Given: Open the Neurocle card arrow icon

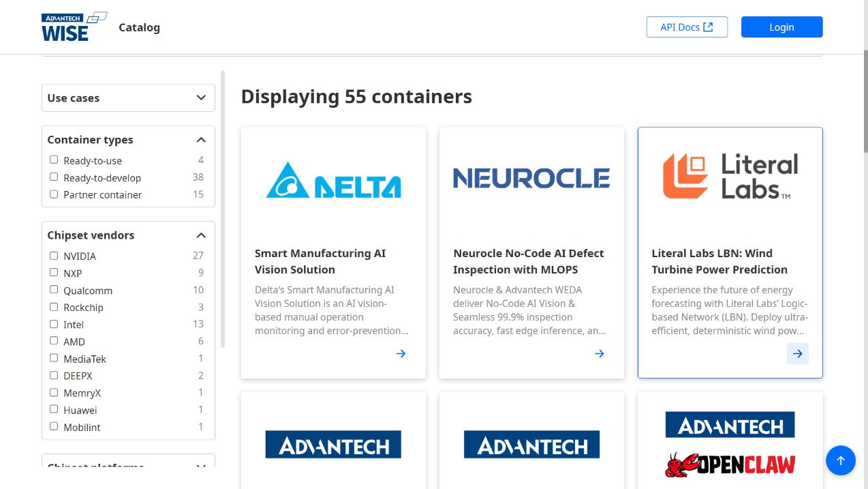Looking at the screenshot, I should 599,353.
